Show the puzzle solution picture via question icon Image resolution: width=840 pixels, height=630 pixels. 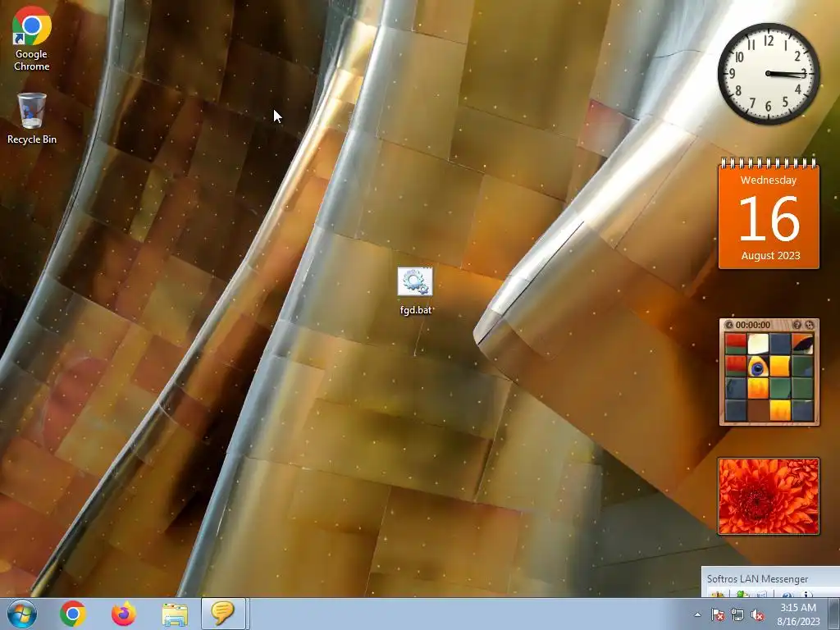pos(797,325)
